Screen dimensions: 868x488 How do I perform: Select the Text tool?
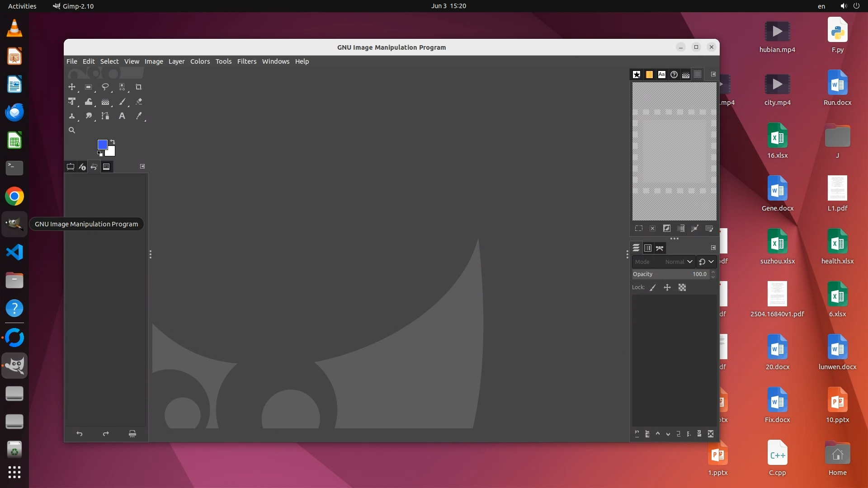[x=122, y=116]
